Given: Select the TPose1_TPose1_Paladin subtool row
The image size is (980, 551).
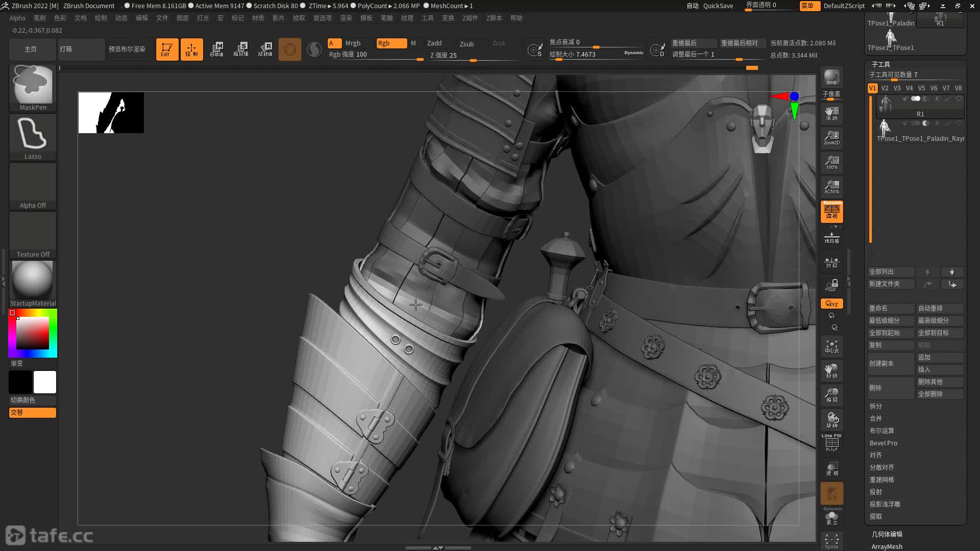Looking at the screenshot, I should point(920,131).
